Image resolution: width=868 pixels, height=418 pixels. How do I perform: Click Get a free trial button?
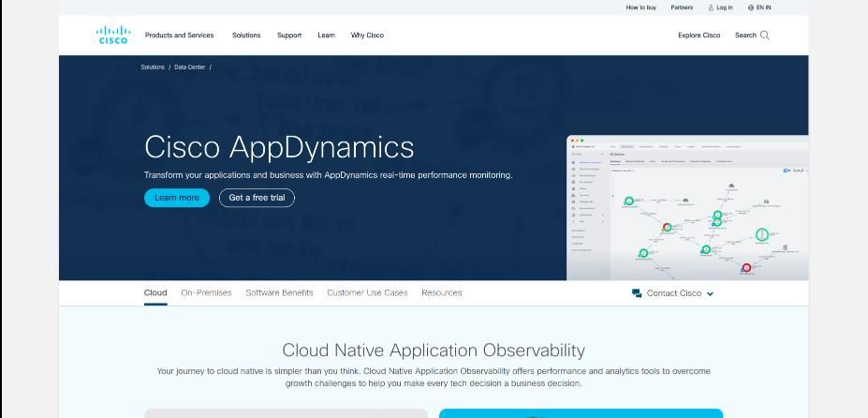(x=257, y=198)
